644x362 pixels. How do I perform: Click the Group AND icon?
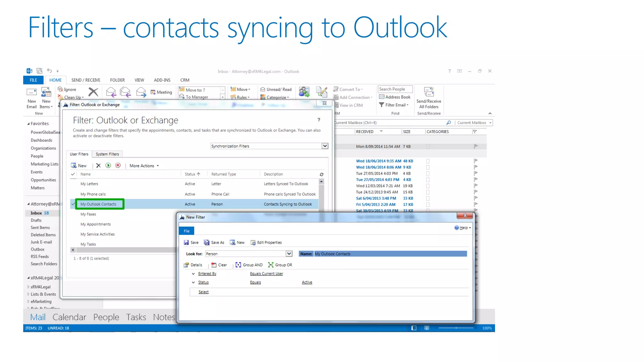coord(238,265)
